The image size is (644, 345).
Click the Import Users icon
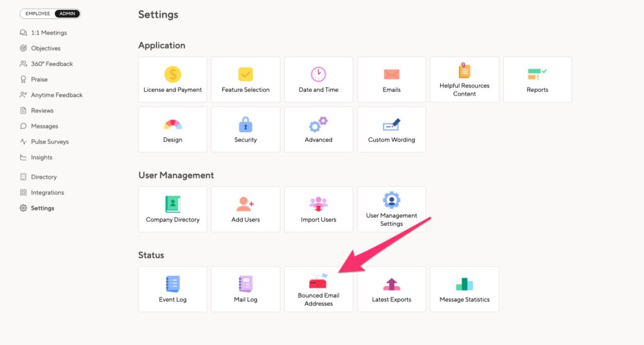tap(318, 204)
